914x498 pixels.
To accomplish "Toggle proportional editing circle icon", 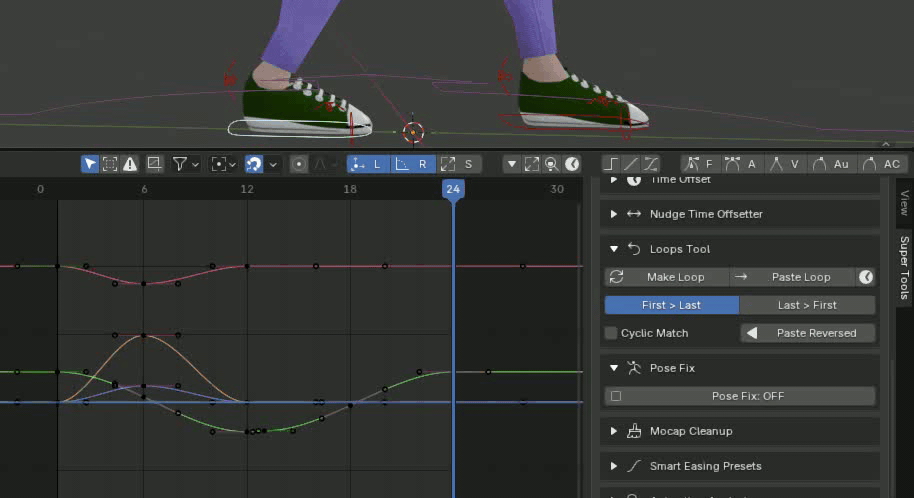I will tap(299, 164).
